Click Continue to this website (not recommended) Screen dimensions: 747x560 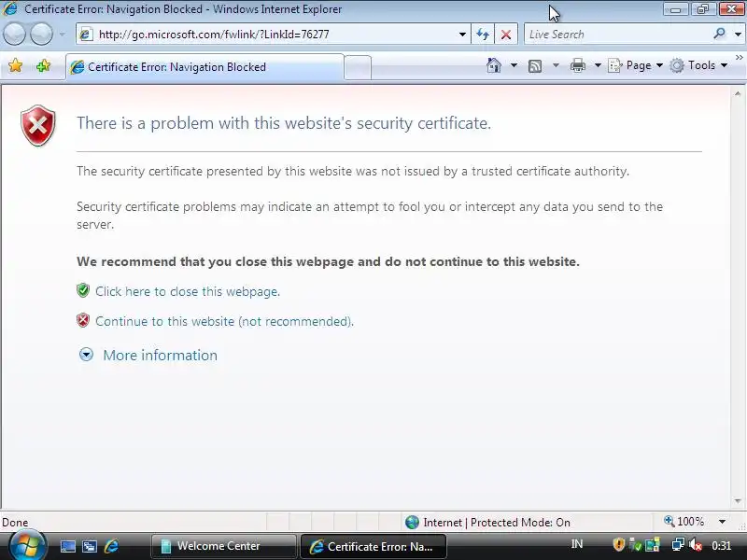coord(224,321)
